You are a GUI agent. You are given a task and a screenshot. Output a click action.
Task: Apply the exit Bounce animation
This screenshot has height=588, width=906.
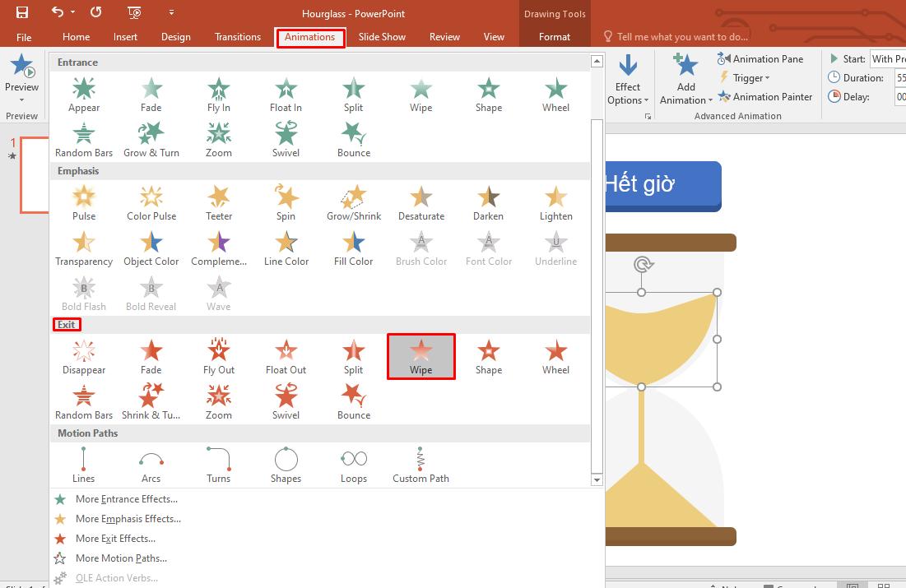click(x=354, y=402)
